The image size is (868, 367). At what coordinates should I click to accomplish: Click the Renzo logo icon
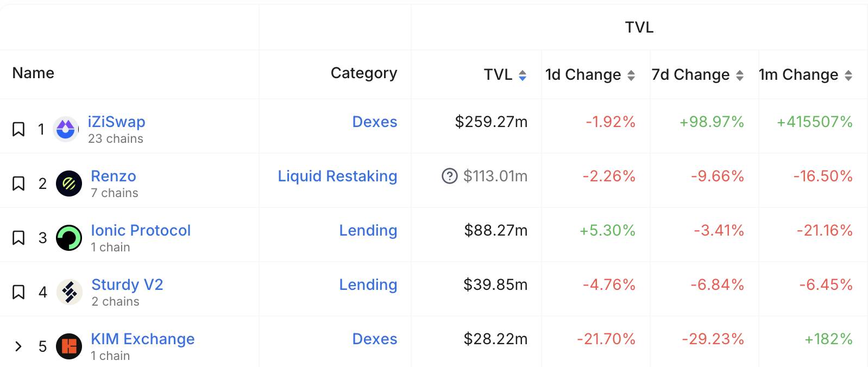(x=69, y=184)
